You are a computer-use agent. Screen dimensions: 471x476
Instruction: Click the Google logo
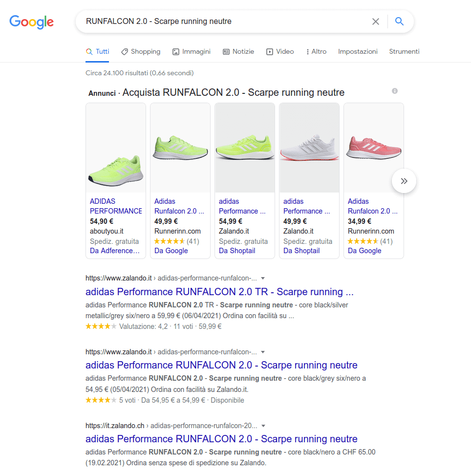point(32,22)
